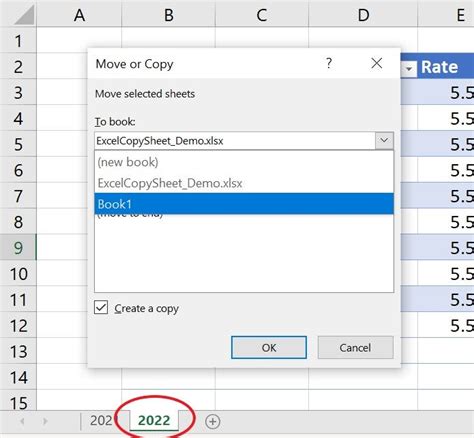Image resolution: width=474 pixels, height=438 pixels.
Task: Toggle the Create a copy checkbox
Action: (x=101, y=307)
